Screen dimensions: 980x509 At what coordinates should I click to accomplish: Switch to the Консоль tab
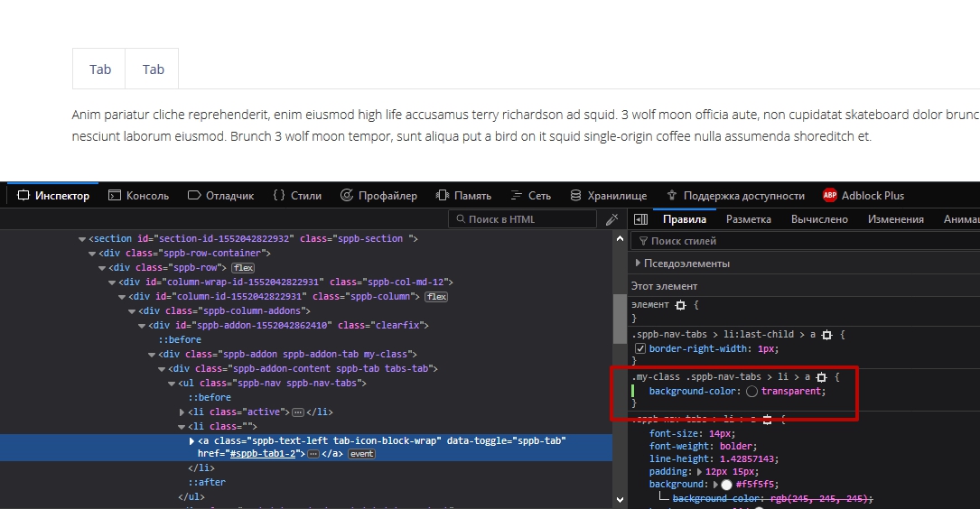(x=139, y=196)
